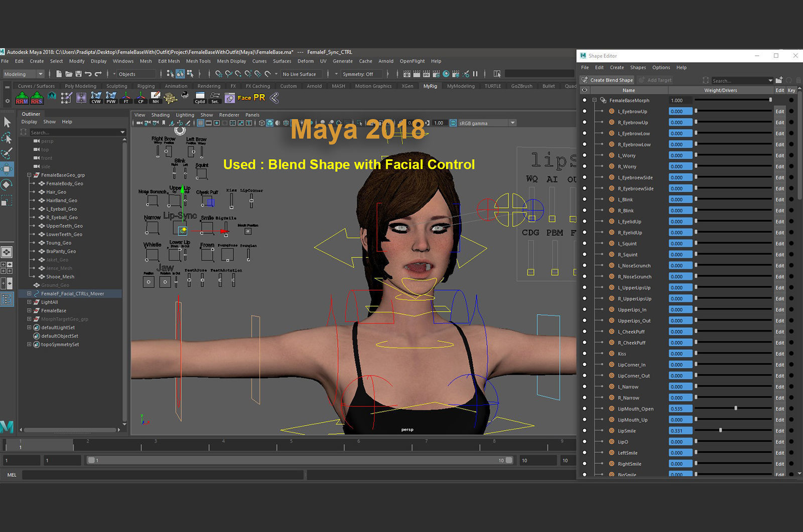Expand FemaleF_Facial_CTRLs_Mover in Outliner

pos(29,294)
